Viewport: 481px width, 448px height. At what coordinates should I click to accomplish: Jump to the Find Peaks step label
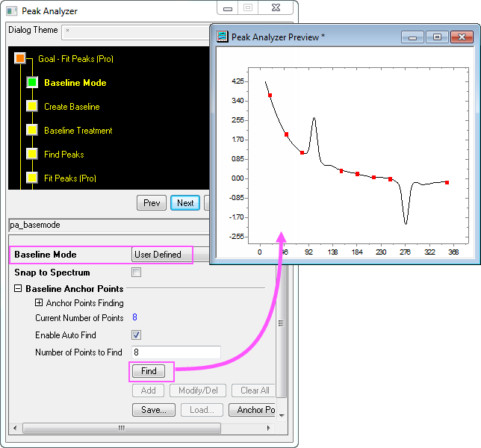(64, 155)
